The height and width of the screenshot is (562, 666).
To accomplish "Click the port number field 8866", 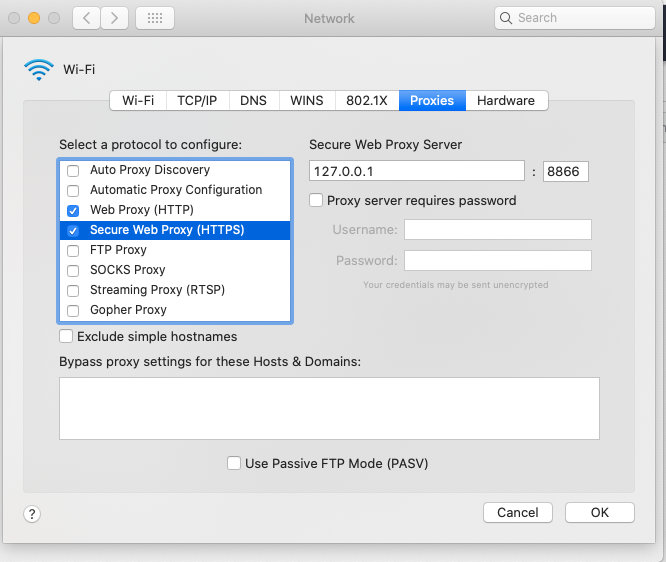I will 566,171.
